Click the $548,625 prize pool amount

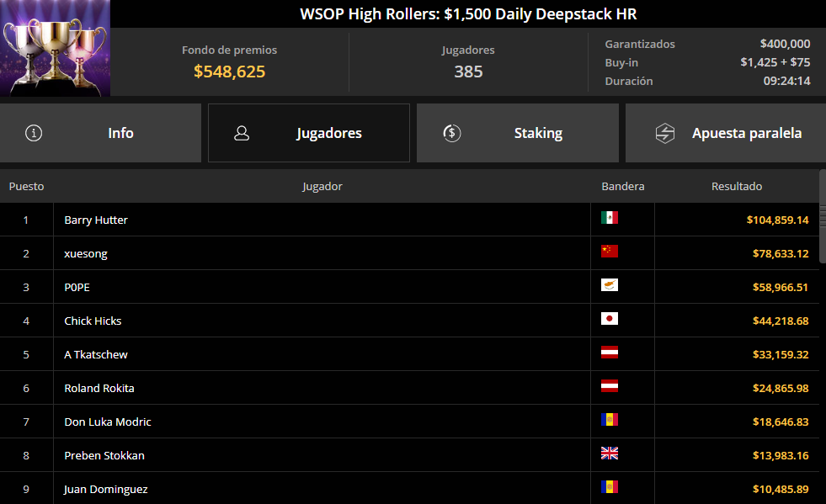230,72
